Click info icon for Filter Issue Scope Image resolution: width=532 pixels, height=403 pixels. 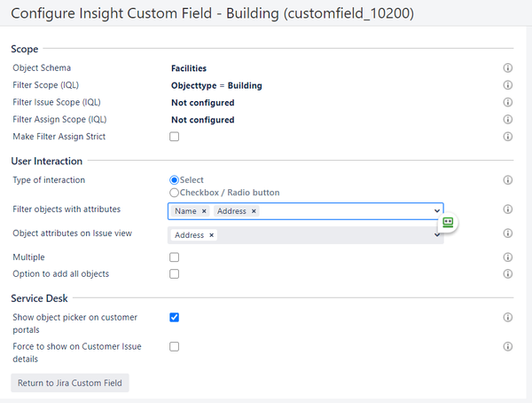tap(508, 102)
